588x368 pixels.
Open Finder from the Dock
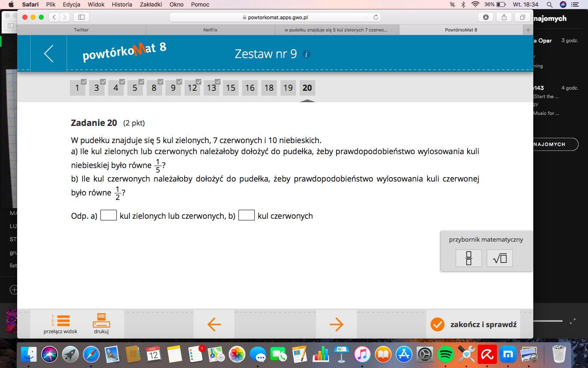coord(29,354)
